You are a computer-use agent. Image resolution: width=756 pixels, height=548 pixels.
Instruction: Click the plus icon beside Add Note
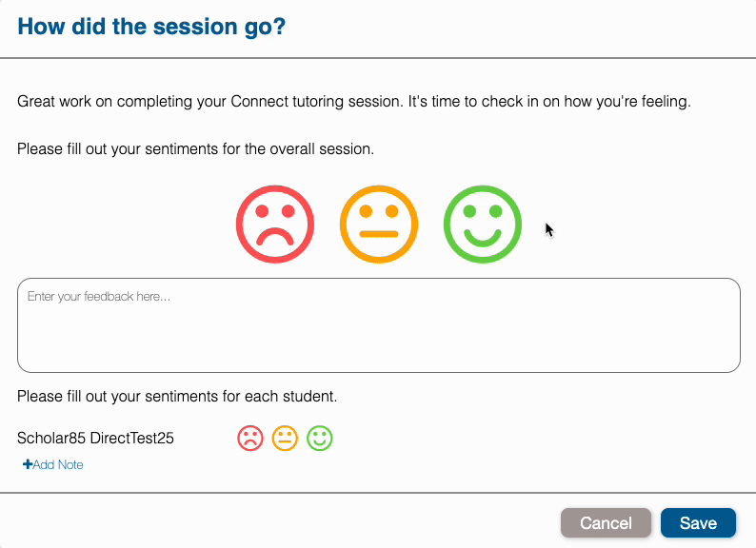coord(28,465)
